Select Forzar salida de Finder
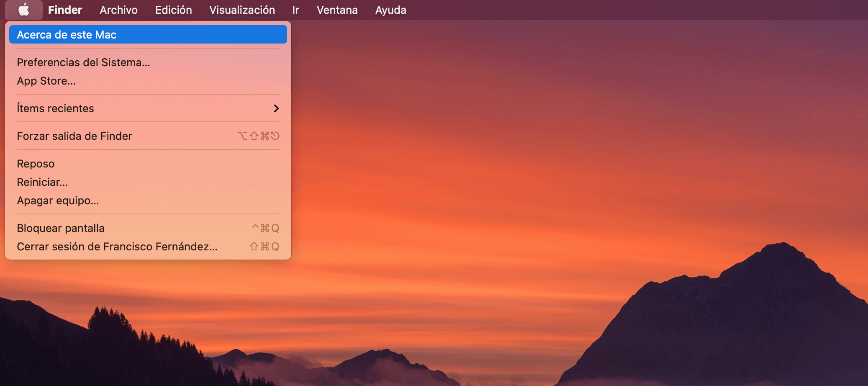 (x=74, y=136)
